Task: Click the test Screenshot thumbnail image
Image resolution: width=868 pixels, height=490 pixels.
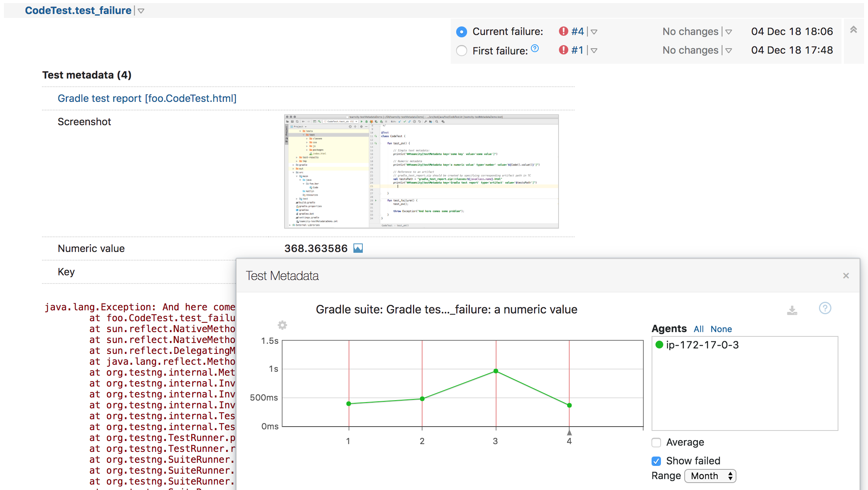Action: [x=422, y=171]
